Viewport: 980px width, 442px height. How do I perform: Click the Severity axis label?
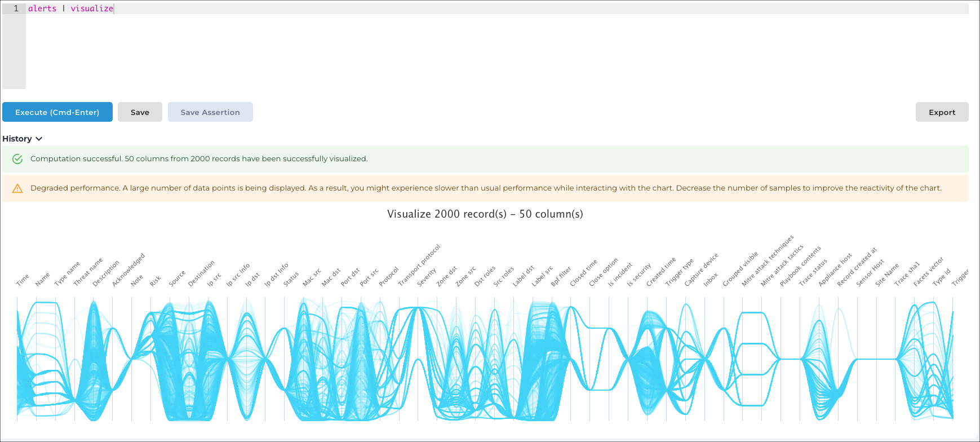tap(427, 277)
